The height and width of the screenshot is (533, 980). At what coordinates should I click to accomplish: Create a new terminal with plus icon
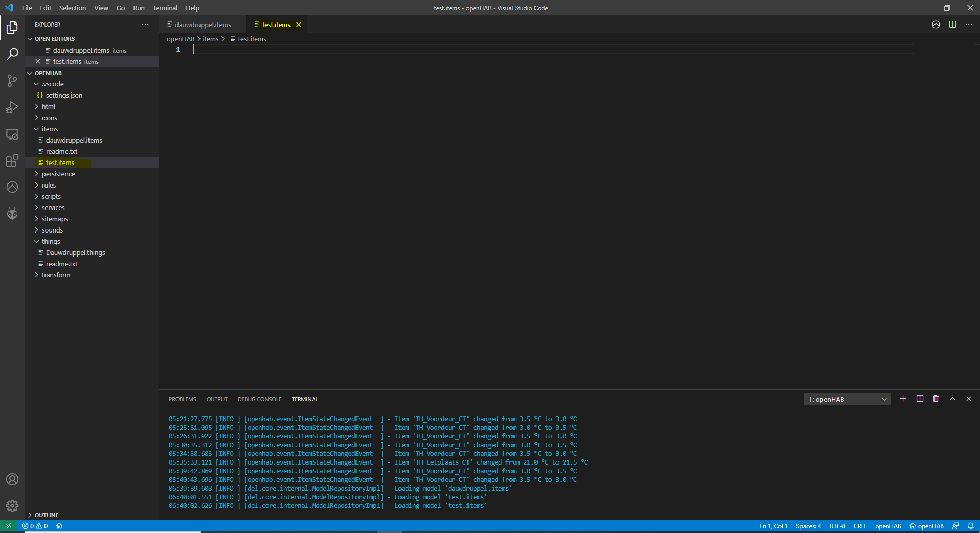[903, 399]
